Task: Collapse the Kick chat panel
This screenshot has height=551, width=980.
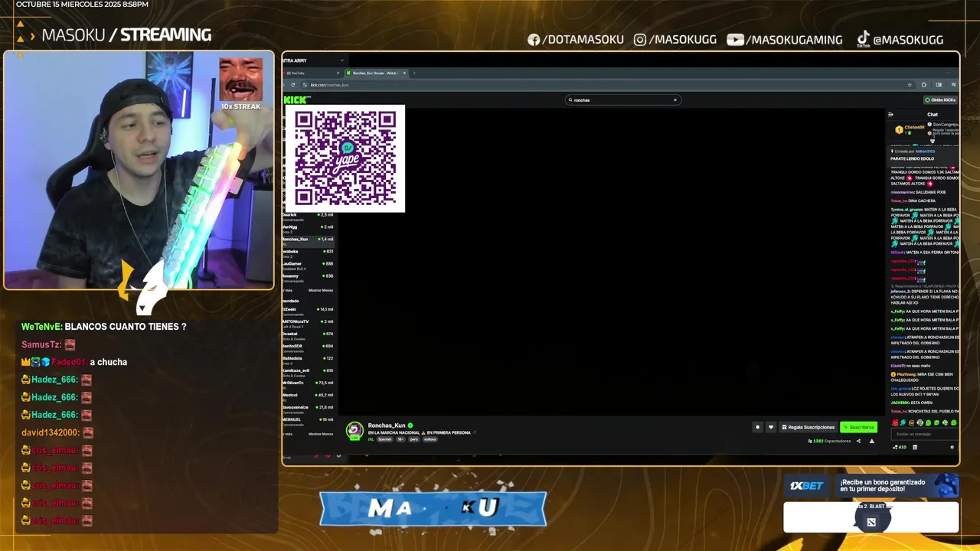Action: [x=890, y=115]
